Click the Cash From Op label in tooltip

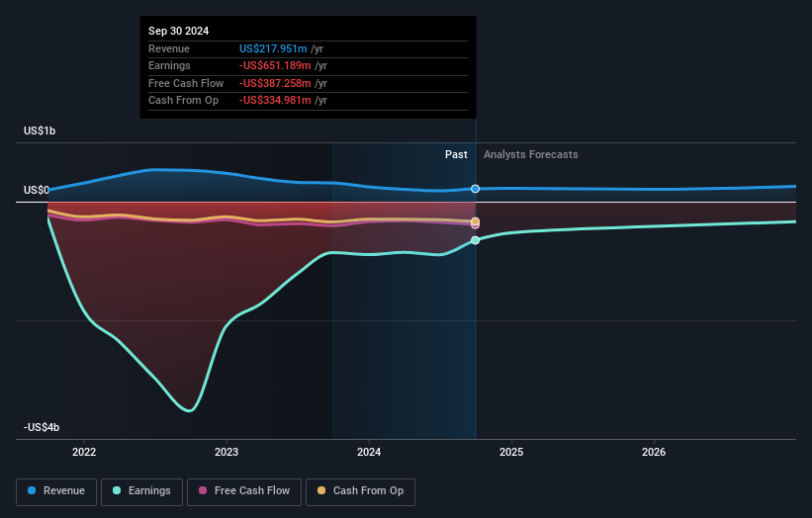click(x=183, y=101)
